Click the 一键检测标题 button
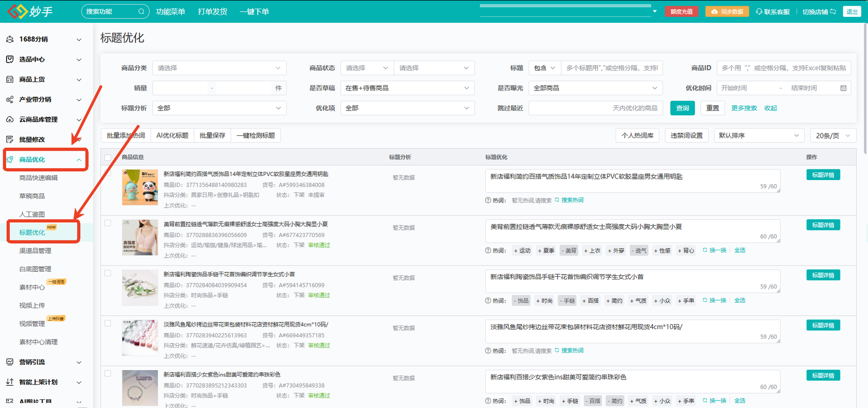868x408 pixels. (x=256, y=136)
